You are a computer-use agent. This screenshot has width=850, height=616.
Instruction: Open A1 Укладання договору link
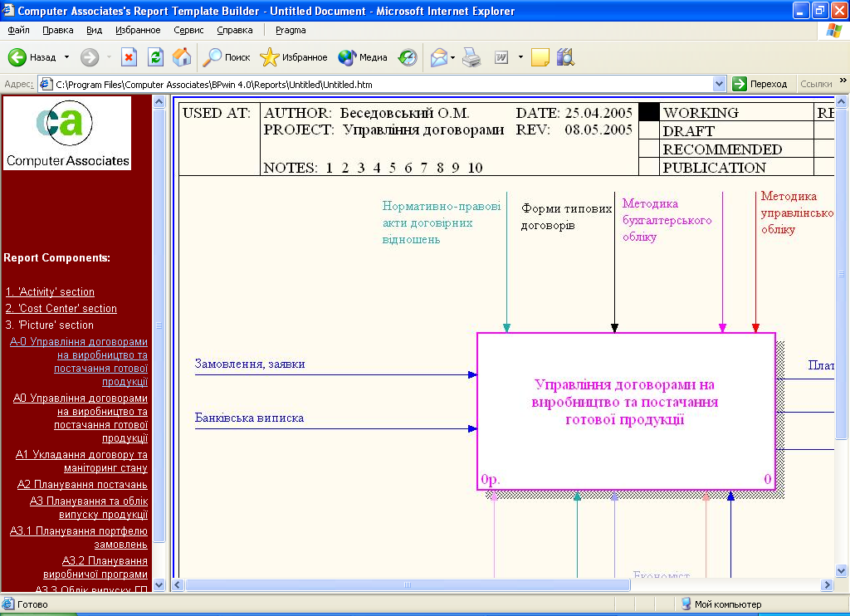[81, 461]
